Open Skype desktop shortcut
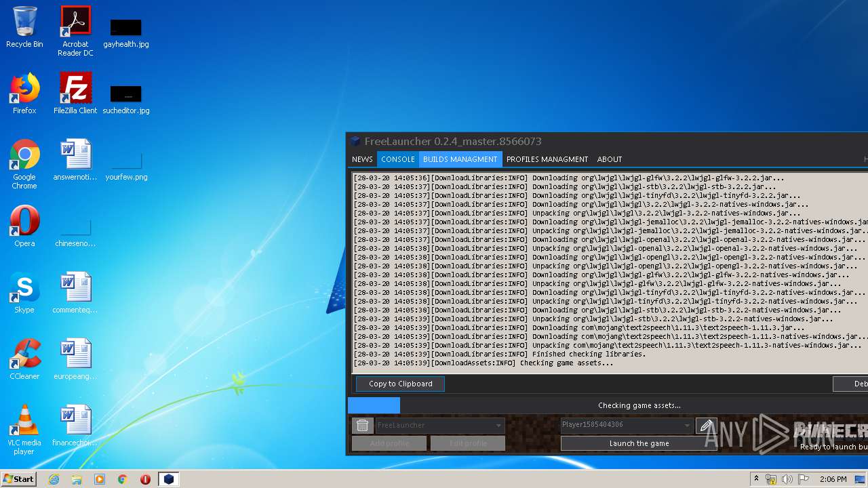The width and height of the screenshot is (868, 488). click(x=24, y=293)
